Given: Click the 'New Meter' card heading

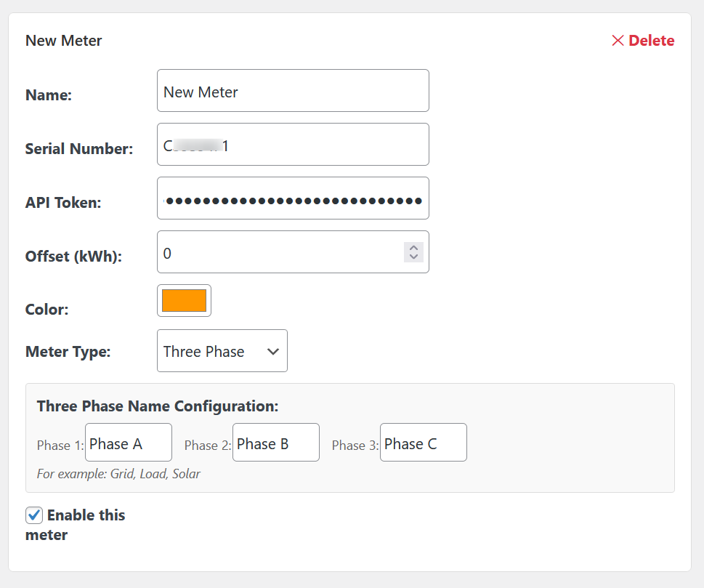Looking at the screenshot, I should [x=64, y=41].
